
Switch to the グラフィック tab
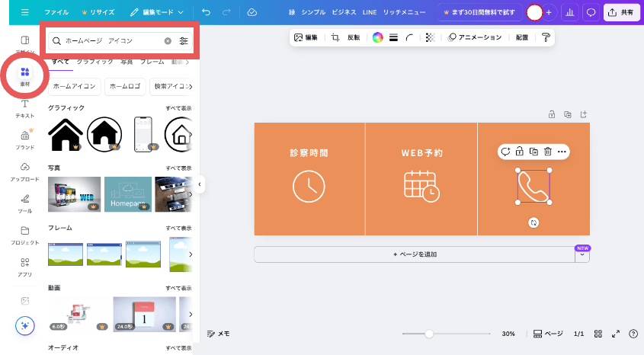click(95, 61)
